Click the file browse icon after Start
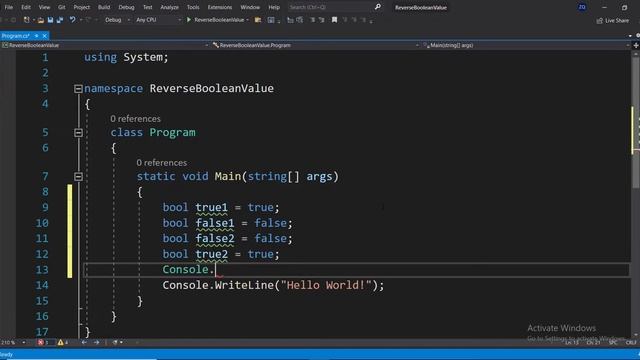Image resolution: width=640 pixels, height=360 pixels. (258, 20)
